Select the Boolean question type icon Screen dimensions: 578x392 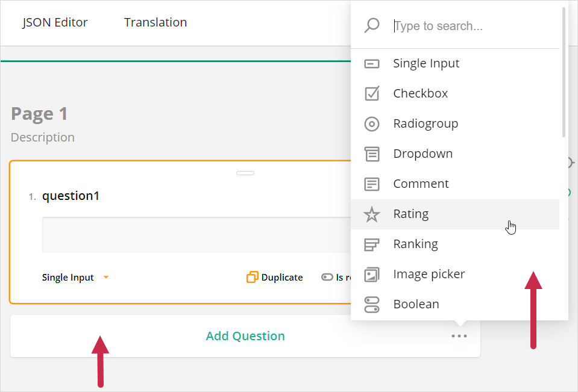point(372,304)
